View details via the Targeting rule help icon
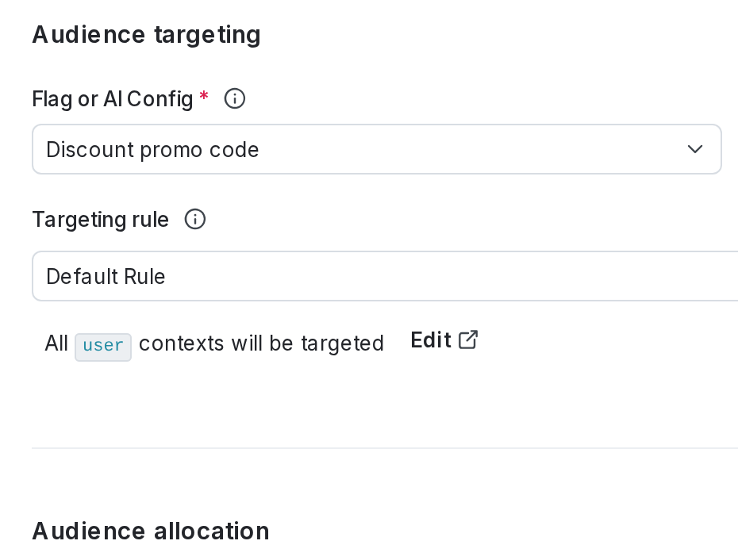This screenshot has width=738, height=560. (x=194, y=220)
